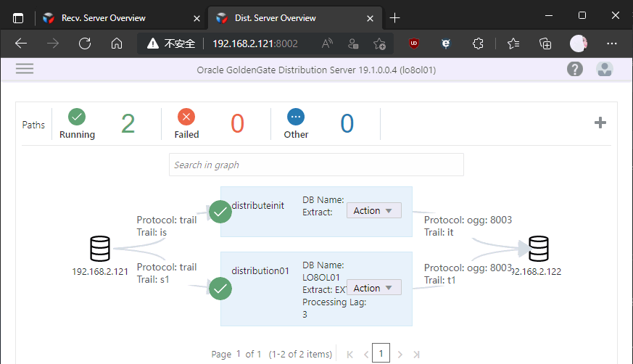The width and height of the screenshot is (633, 364).
Task: Click page number 1 in pagination
Action: (381, 354)
